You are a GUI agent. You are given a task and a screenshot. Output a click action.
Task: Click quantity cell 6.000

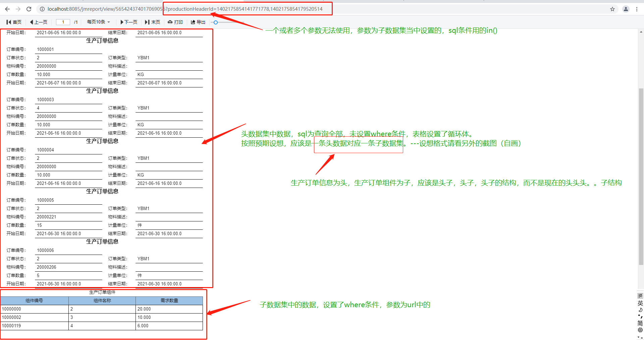(169, 326)
